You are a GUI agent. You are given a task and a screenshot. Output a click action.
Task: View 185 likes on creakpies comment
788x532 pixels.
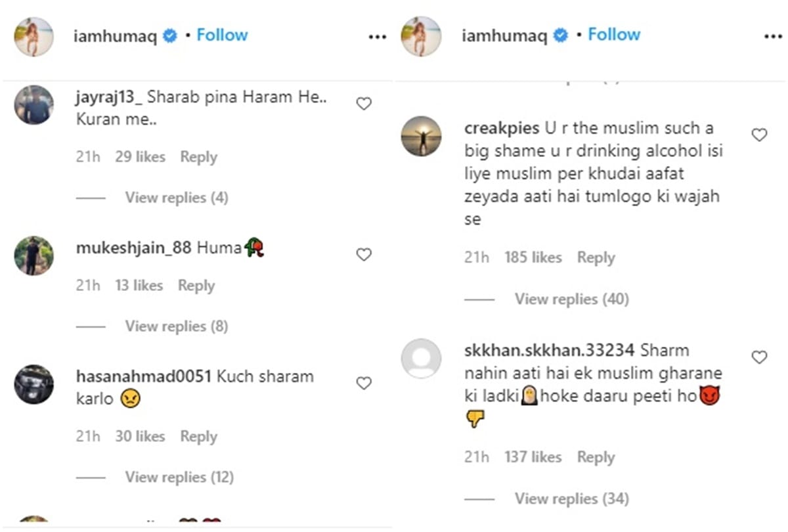point(533,258)
